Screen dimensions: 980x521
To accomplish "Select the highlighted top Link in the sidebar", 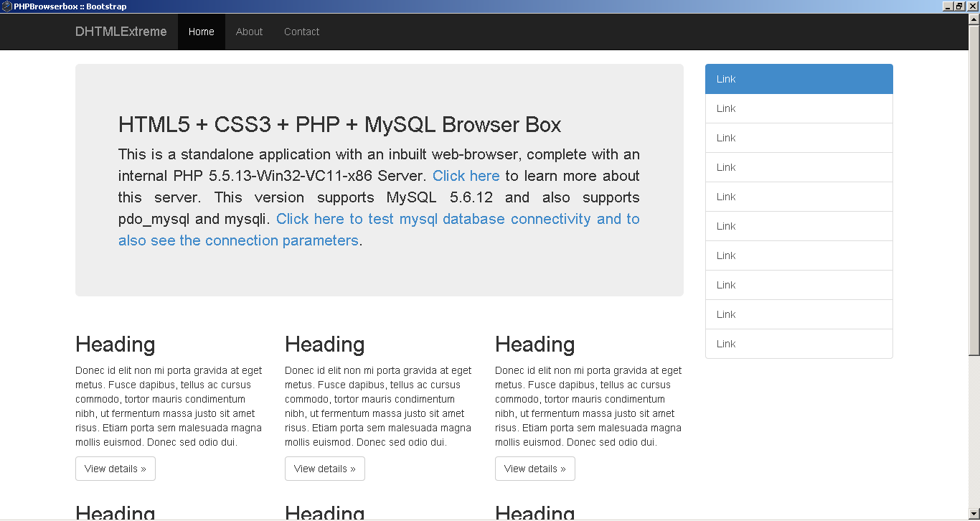I will pyautogui.click(x=798, y=79).
